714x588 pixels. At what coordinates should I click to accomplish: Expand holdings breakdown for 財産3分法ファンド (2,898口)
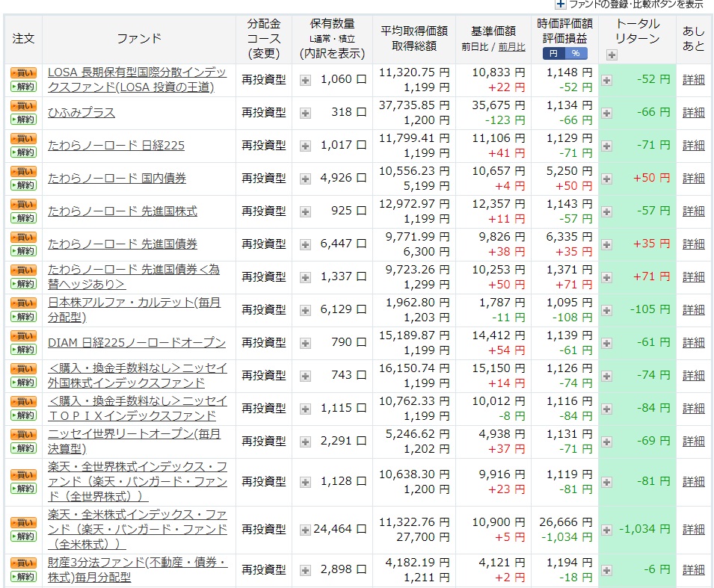[306, 570]
